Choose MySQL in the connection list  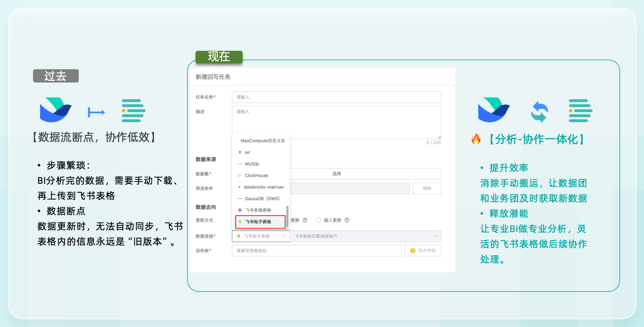252,164
